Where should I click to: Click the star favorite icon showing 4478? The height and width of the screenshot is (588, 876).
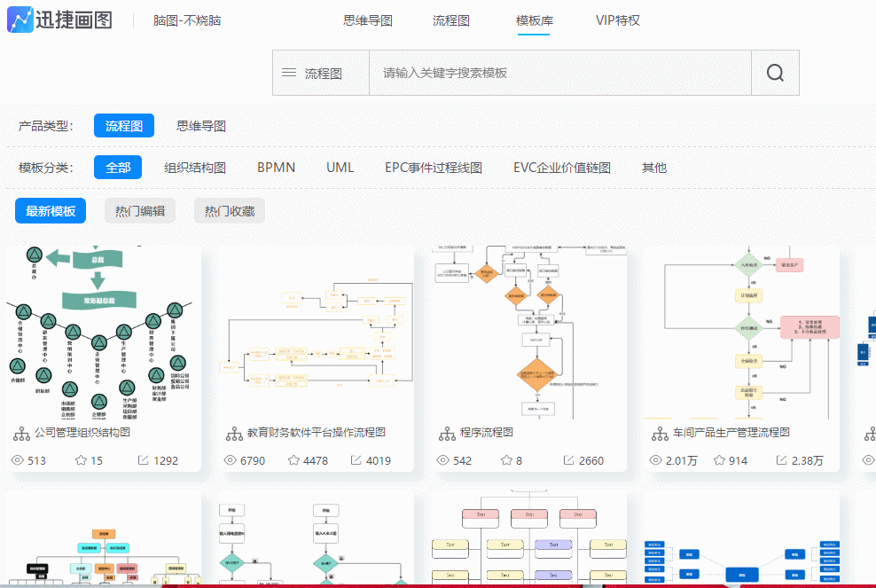293,460
